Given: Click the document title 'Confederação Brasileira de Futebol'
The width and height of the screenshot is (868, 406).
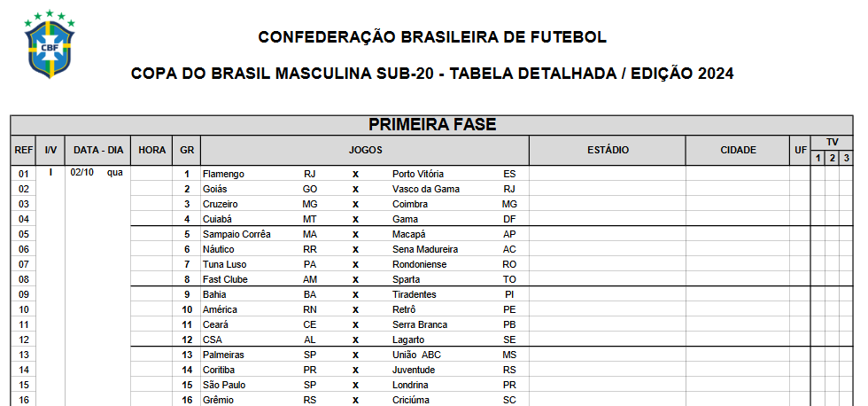Looking at the screenshot, I should click(x=432, y=37).
